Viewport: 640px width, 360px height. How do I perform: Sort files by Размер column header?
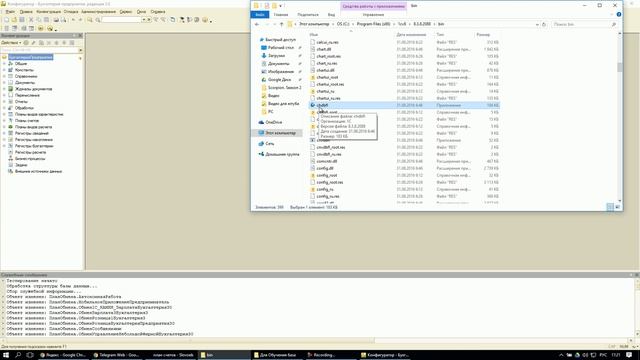point(483,35)
